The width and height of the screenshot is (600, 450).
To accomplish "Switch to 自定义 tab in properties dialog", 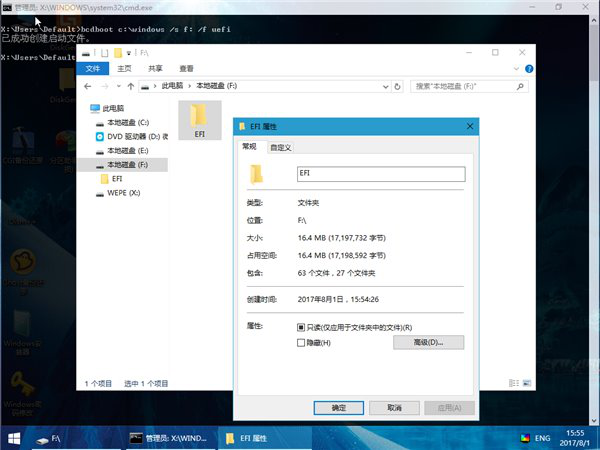I will pos(281,147).
